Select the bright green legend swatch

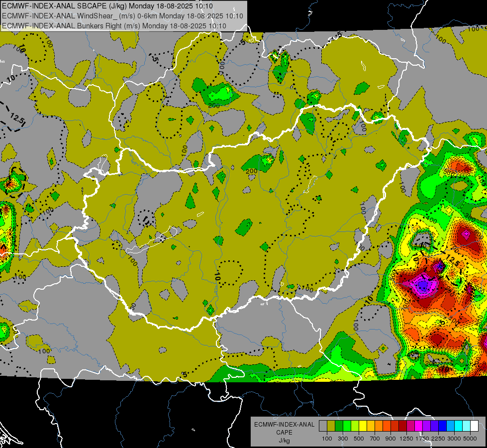(x=347, y=426)
